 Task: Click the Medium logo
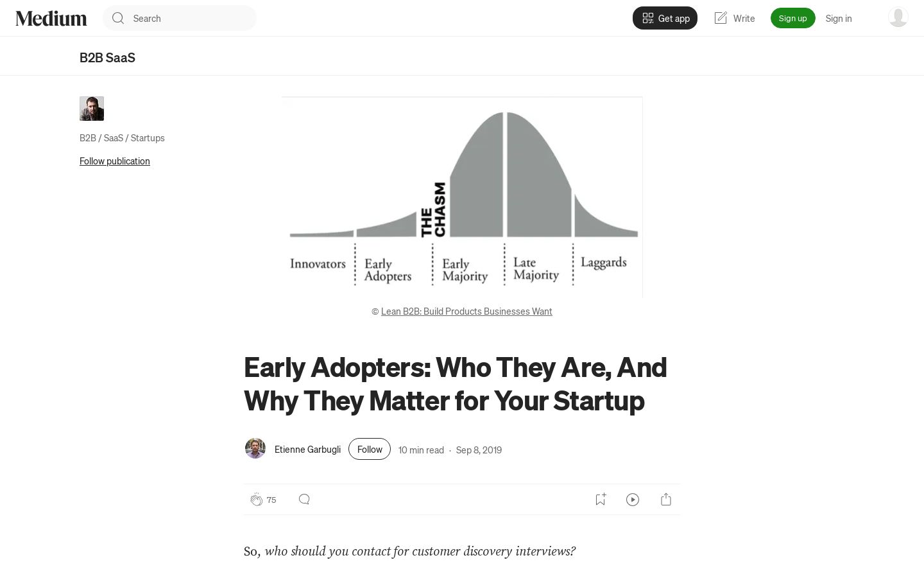tap(51, 18)
